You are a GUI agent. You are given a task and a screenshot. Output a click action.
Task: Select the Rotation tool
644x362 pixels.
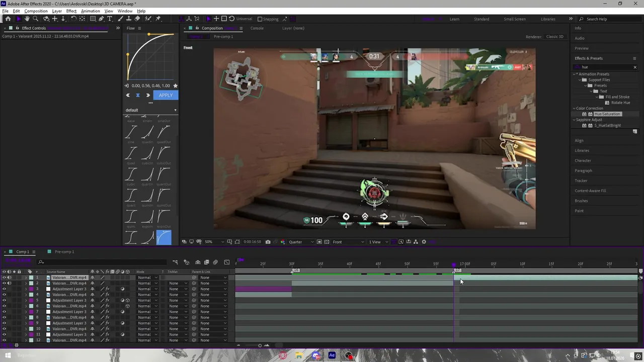point(73,19)
